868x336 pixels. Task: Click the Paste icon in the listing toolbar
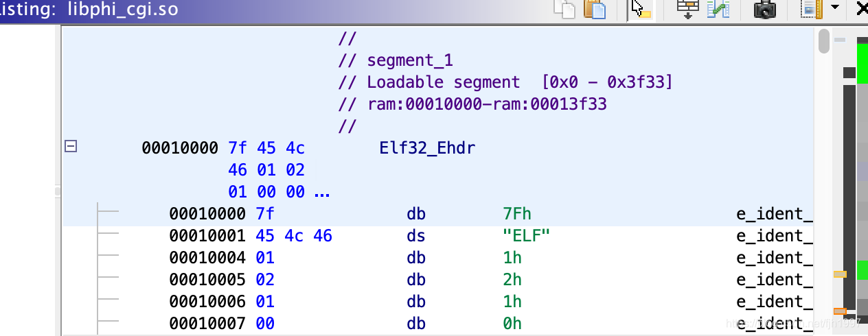(x=595, y=9)
